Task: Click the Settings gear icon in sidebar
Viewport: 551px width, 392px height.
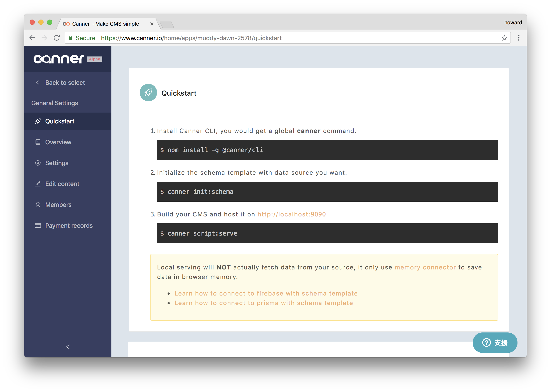Action: [x=38, y=163]
